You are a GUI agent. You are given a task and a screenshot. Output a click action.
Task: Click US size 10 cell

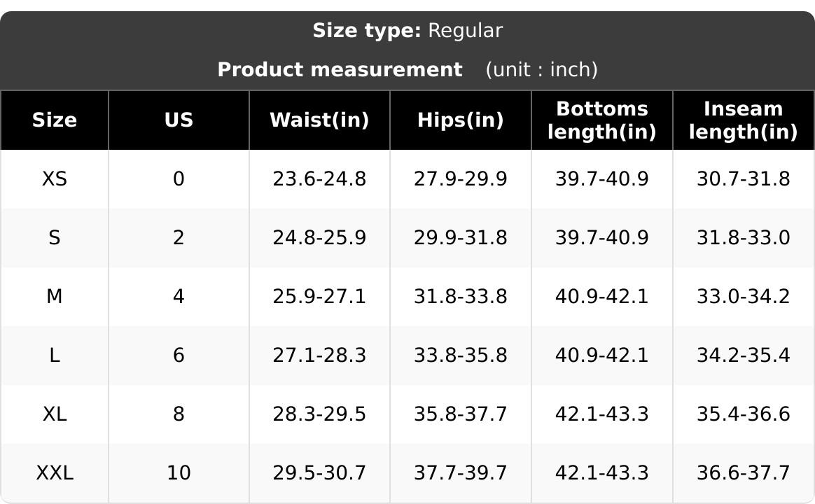(179, 472)
